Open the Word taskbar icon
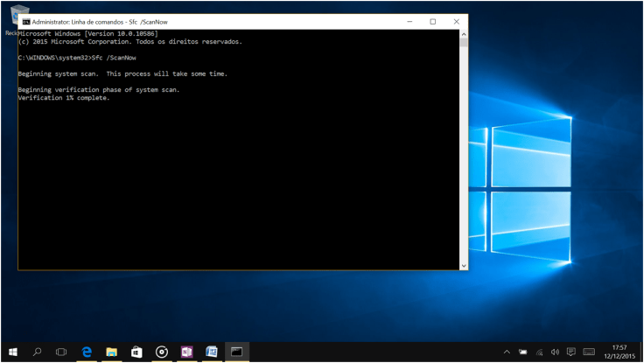This screenshot has width=644, height=363. click(211, 352)
